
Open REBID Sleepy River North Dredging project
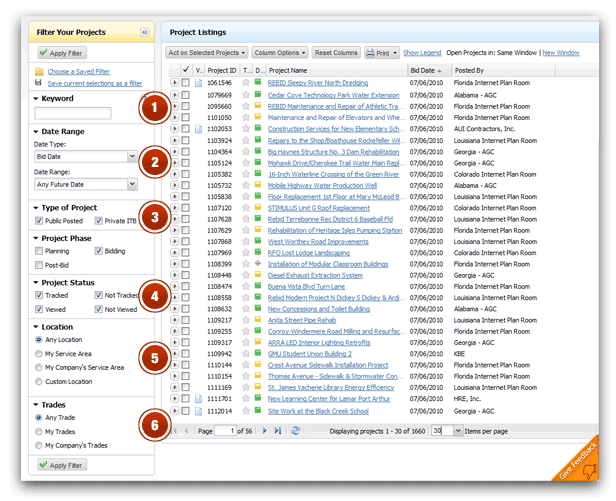pyautogui.click(x=318, y=83)
